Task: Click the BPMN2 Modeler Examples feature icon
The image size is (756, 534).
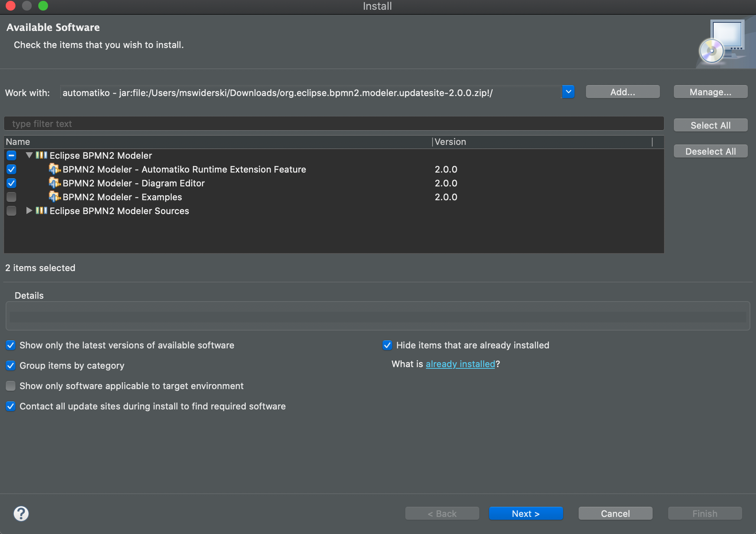Action: (54, 197)
